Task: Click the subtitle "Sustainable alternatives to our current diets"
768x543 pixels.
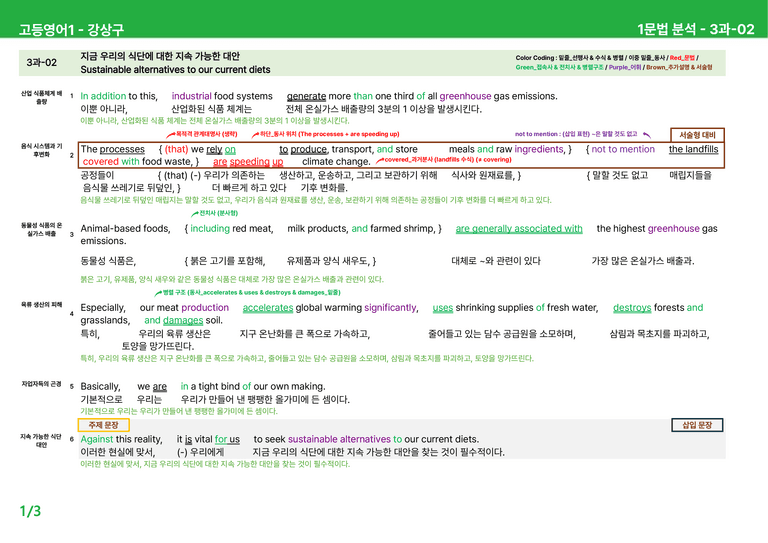Action: tap(175, 70)
